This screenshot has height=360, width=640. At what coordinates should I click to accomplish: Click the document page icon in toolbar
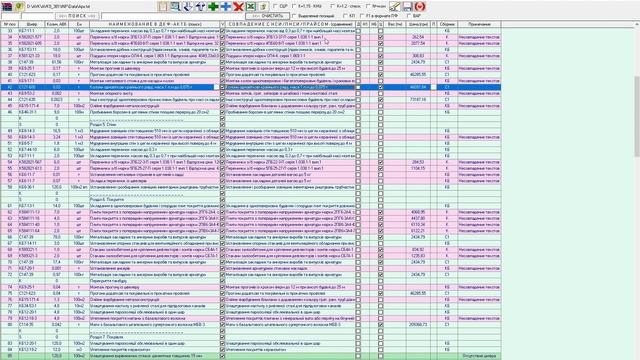[x=162, y=6]
